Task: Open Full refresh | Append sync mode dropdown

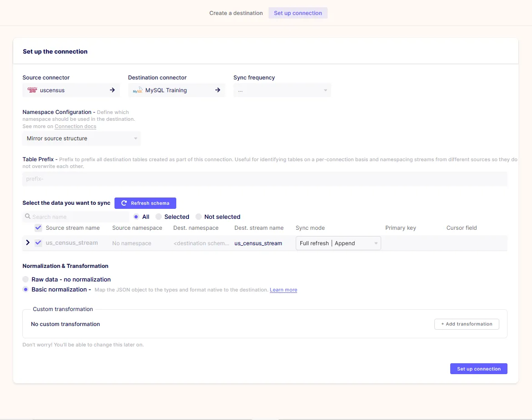Action: [x=338, y=243]
